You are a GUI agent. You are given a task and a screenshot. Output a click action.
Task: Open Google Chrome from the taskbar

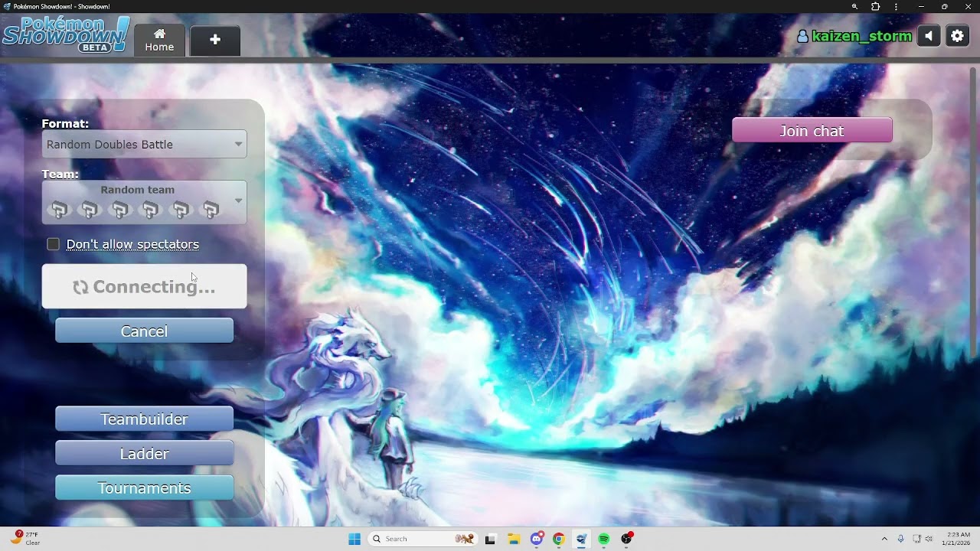559,539
